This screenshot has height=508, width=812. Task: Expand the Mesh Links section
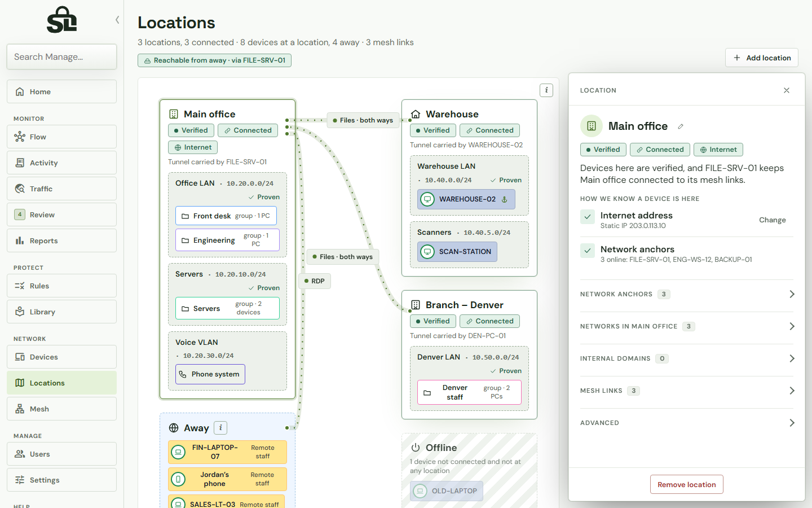pyautogui.click(x=687, y=391)
